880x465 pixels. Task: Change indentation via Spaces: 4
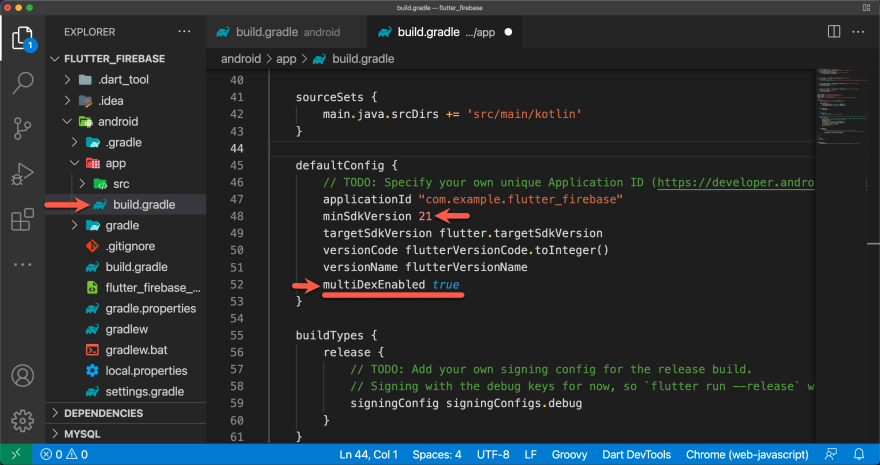click(437, 454)
